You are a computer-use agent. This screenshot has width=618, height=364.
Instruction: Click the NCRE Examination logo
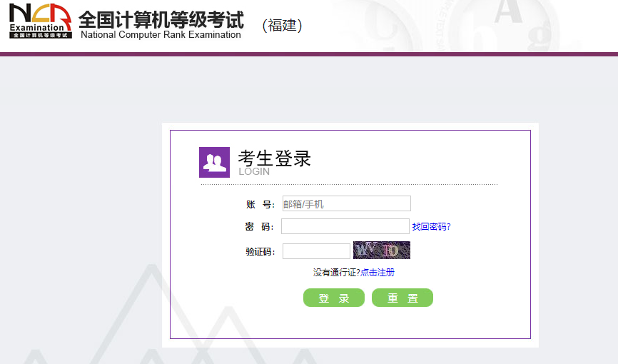point(41,21)
